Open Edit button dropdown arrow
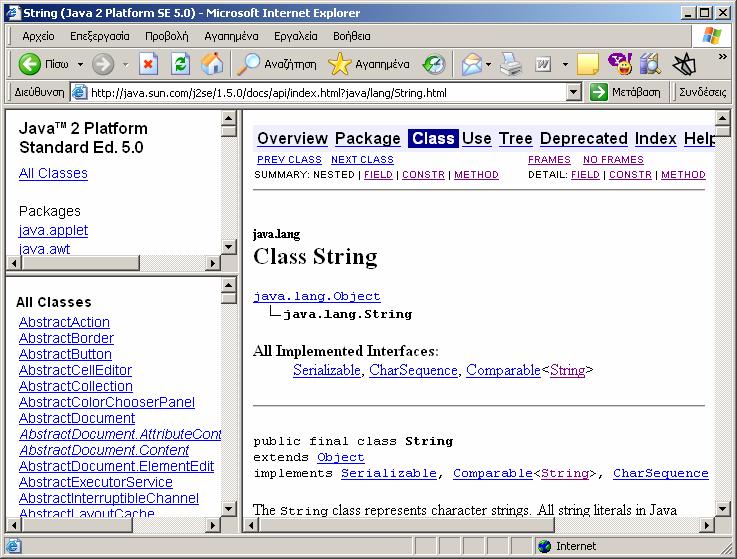Image resolution: width=737 pixels, height=559 pixels. click(x=565, y=64)
